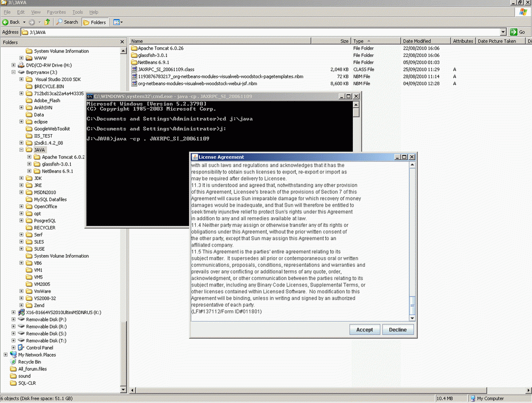The width and height of the screenshot is (532, 403).
Task: Expand the Control Panel tree node
Action: 14,347
